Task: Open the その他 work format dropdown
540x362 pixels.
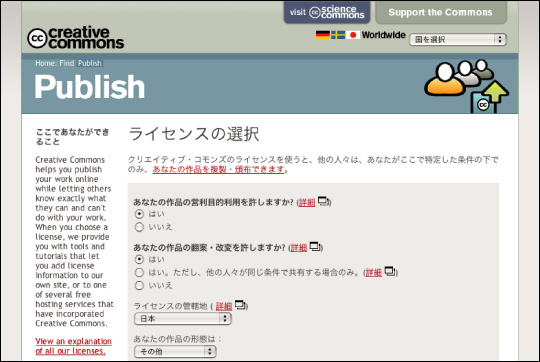Action: pyautogui.click(x=175, y=352)
